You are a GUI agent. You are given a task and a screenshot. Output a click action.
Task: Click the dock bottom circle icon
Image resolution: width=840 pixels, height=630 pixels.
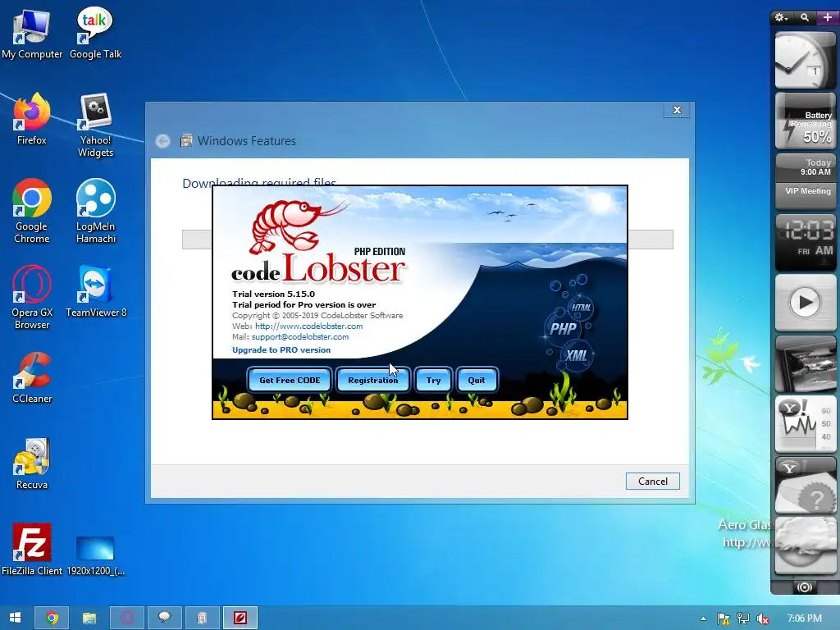pos(805,587)
